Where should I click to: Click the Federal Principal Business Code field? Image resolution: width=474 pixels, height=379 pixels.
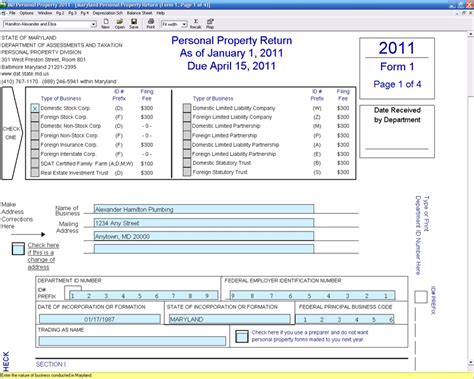pos(345,319)
